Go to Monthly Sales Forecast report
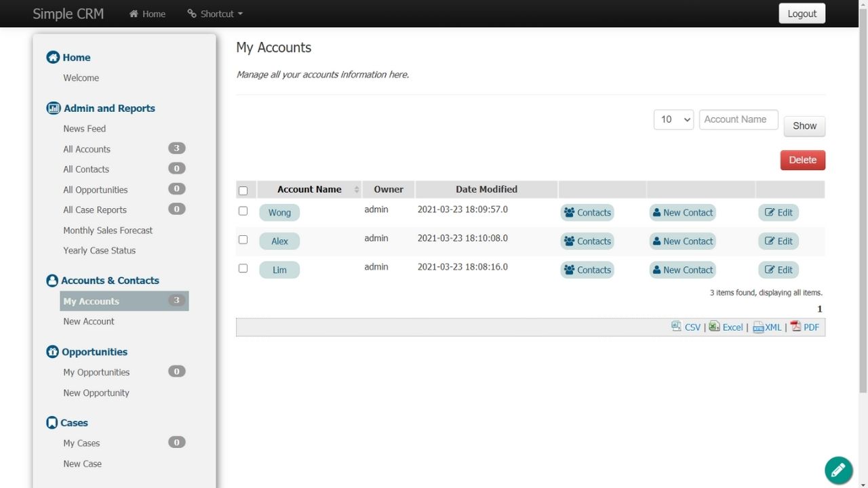This screenshot has height=488, width=868. pos(108,230)
